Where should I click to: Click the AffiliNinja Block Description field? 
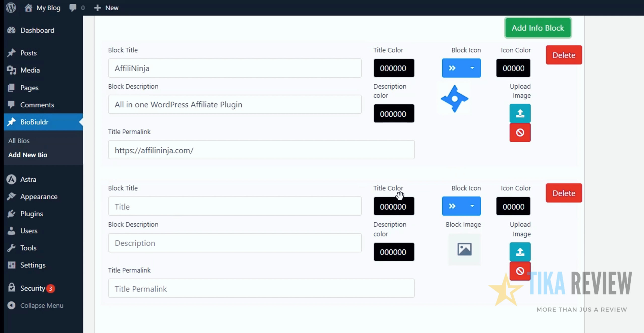click(x=235, y=104)
